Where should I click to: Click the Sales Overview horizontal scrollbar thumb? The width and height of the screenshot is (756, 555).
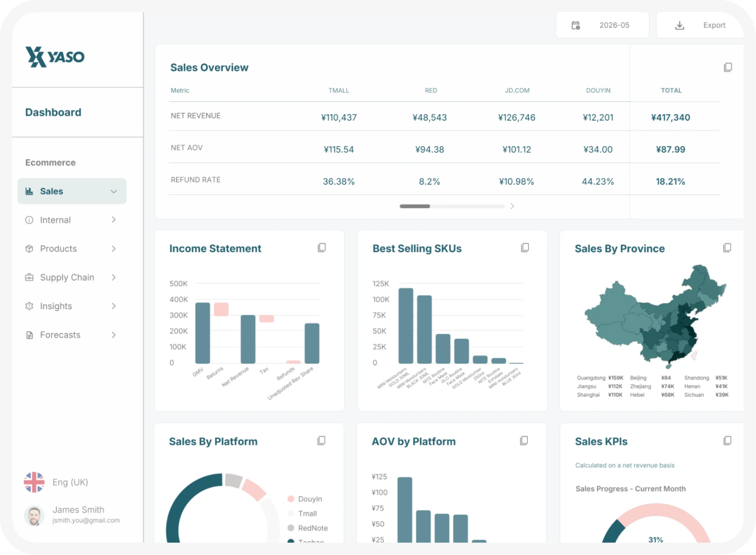pyautogui.click(x=415, y=206)
